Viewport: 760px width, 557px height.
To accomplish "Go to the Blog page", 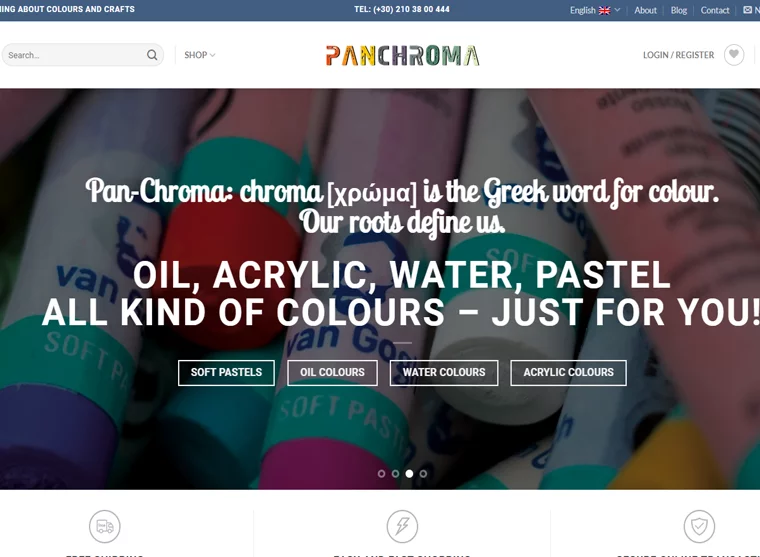I will click(x=679, y=10).
